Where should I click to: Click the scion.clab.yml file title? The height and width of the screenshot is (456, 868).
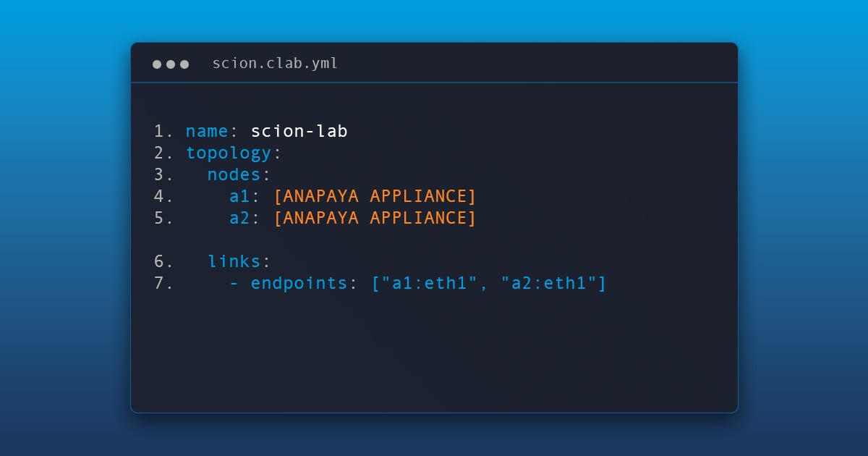[x=275, y=64]
